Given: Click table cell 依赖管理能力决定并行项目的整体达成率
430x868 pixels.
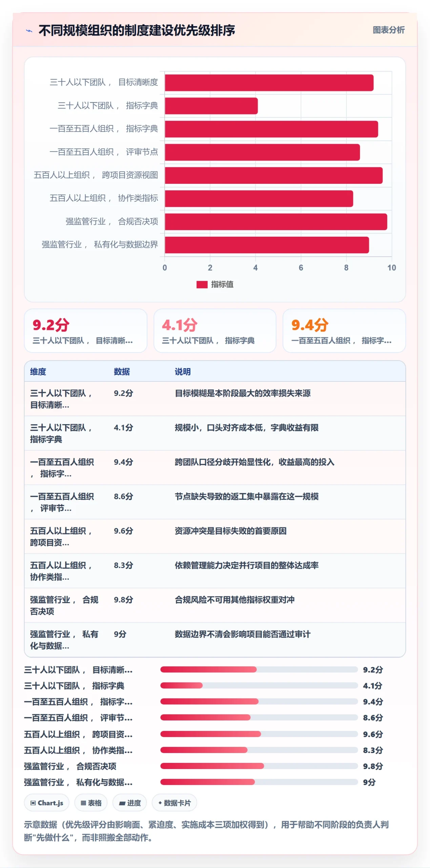Looking at the screenshot, I should tap(247, 565).
